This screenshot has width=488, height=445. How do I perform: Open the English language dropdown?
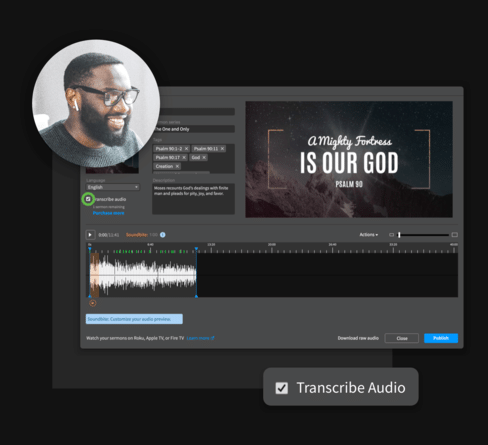coord(113,187)
